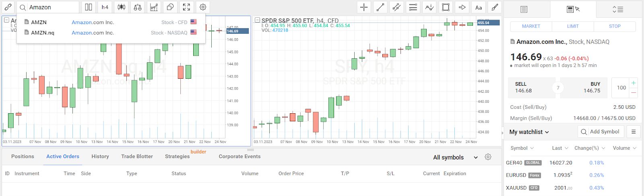The height and width of the screenshot is (196, 644).
Task: Click the Status column header
Action: click(x=179, y=174)
